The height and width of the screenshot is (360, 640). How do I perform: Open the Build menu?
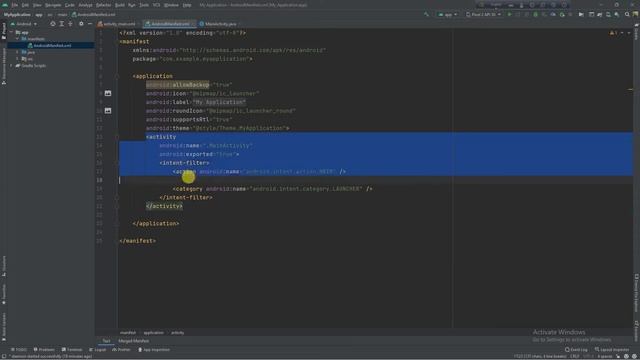(x=120, y=5)
